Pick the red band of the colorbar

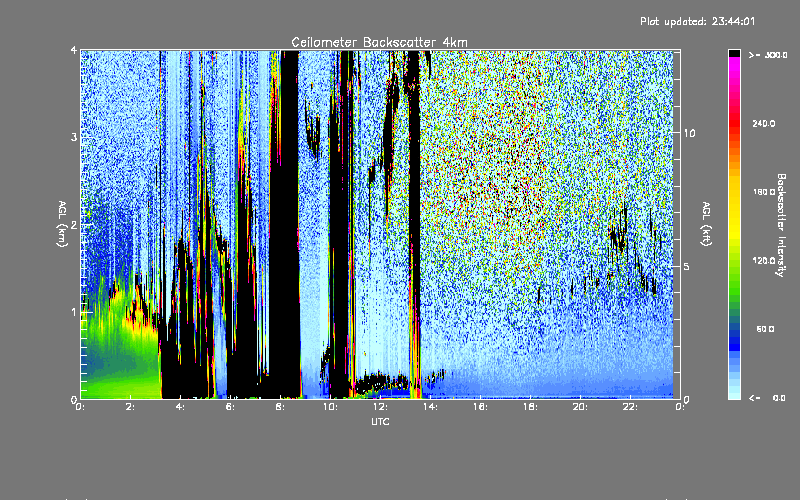pos(734,125)
